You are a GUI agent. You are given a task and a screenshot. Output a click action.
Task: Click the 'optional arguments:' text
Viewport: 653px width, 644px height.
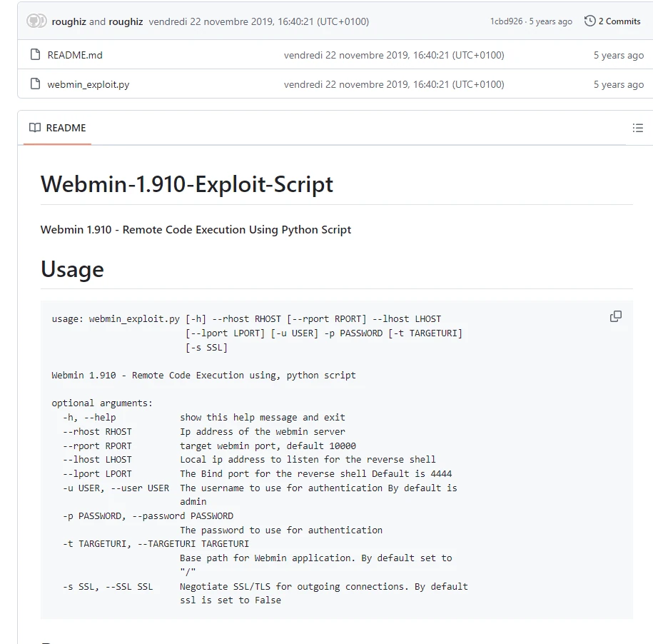pyautogui.click(x=102, y=403)
